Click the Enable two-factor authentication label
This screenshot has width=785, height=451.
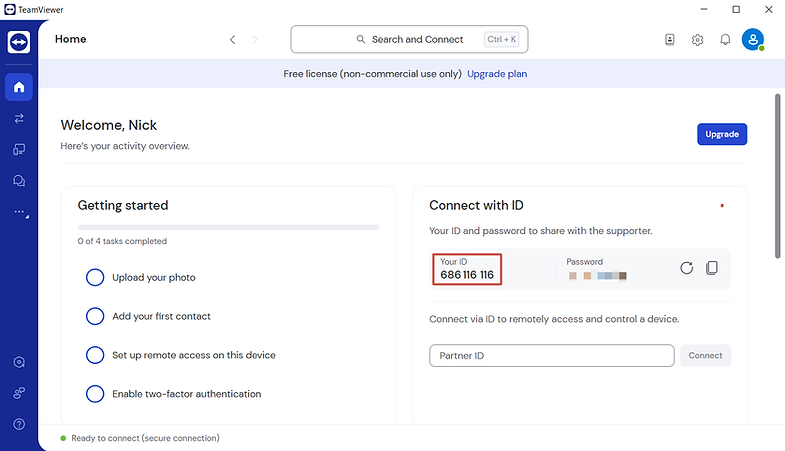[187, 394]
